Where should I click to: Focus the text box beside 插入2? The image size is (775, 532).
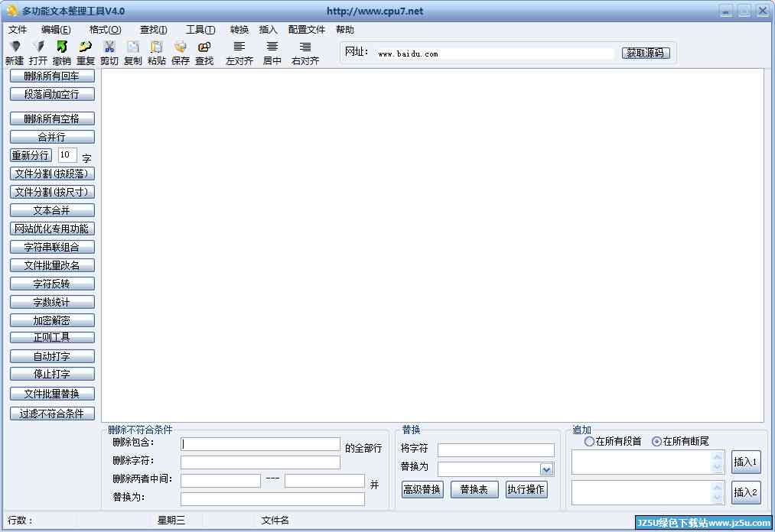coord(647,492)
